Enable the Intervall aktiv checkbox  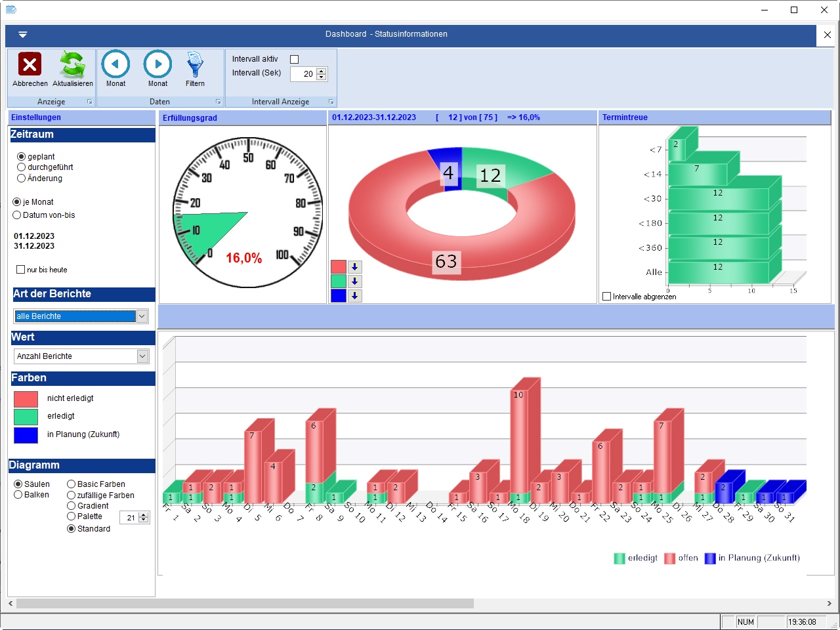click(294, 60)
